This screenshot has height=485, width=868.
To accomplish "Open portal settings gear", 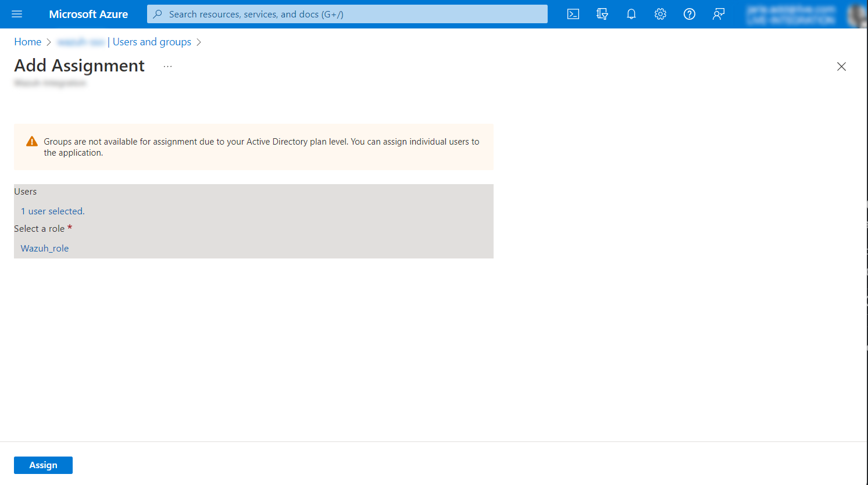I will [x=660, y=14].
